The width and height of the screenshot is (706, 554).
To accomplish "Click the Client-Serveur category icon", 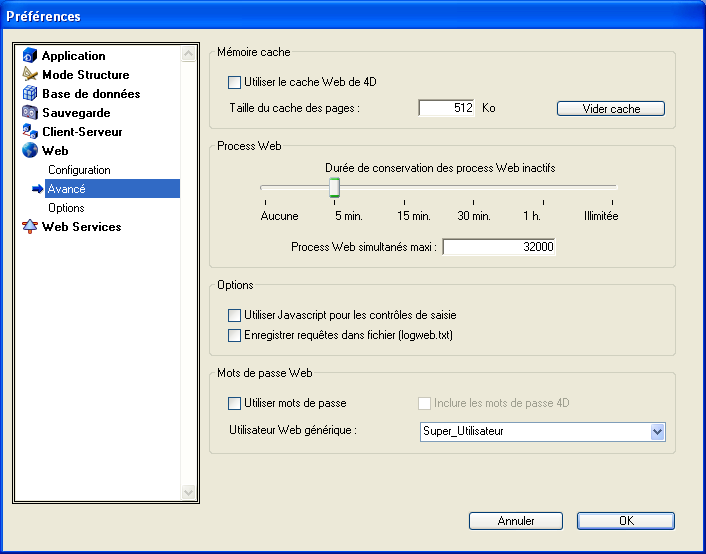I will [29, 132].
